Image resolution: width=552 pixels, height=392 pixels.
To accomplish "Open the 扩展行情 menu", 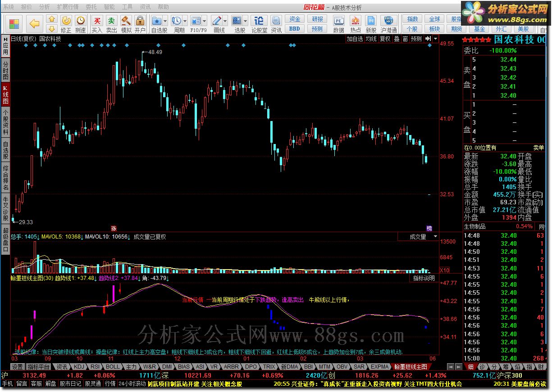I will [x=68, y=7].
